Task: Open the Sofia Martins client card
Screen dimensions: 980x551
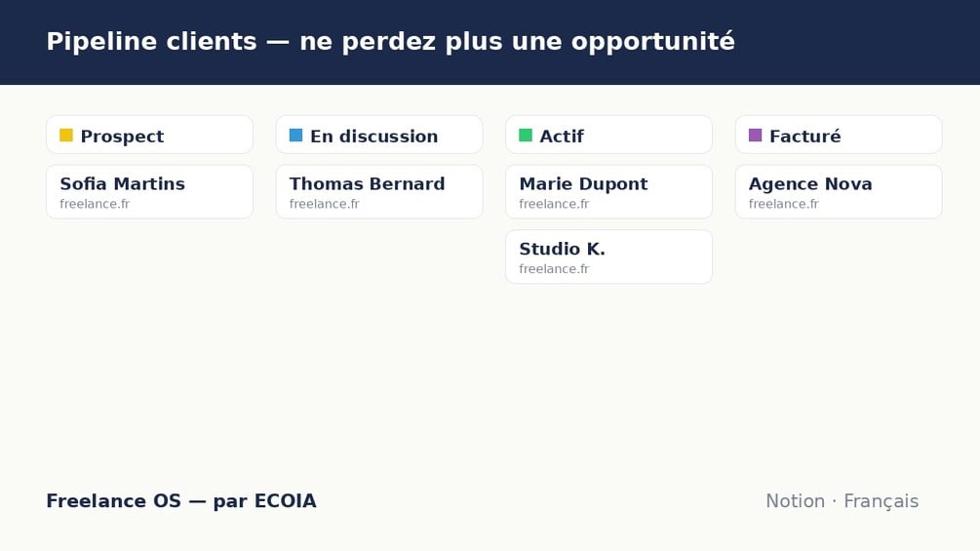Action: 149,192
